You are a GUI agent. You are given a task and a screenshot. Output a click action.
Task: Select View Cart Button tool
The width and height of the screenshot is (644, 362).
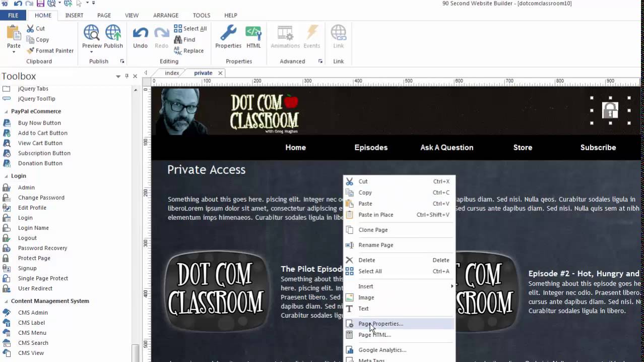[40, 143]
